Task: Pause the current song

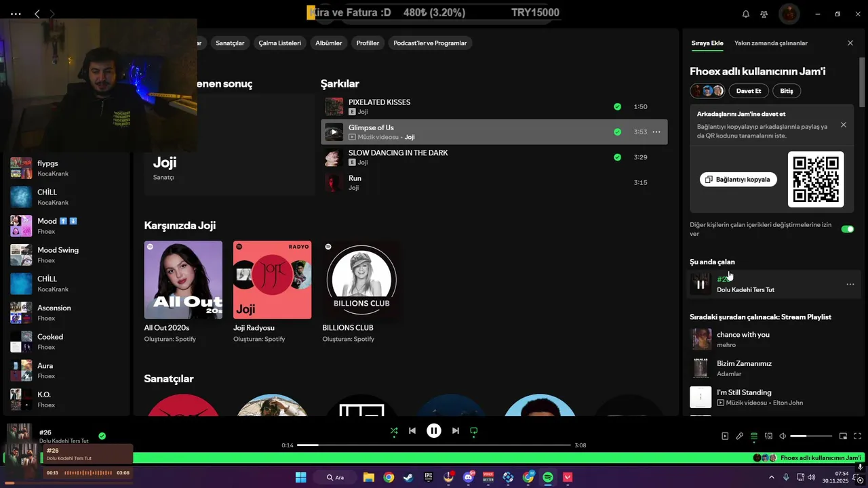Action: coord(434,430)
